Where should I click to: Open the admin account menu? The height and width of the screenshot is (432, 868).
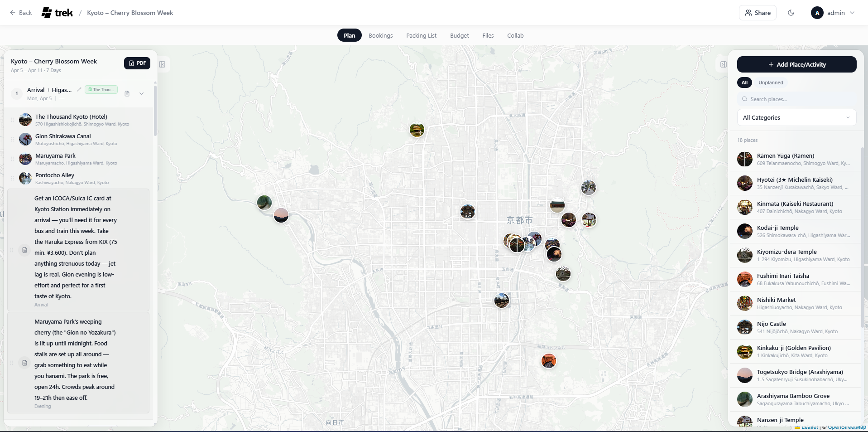(833, 13)
